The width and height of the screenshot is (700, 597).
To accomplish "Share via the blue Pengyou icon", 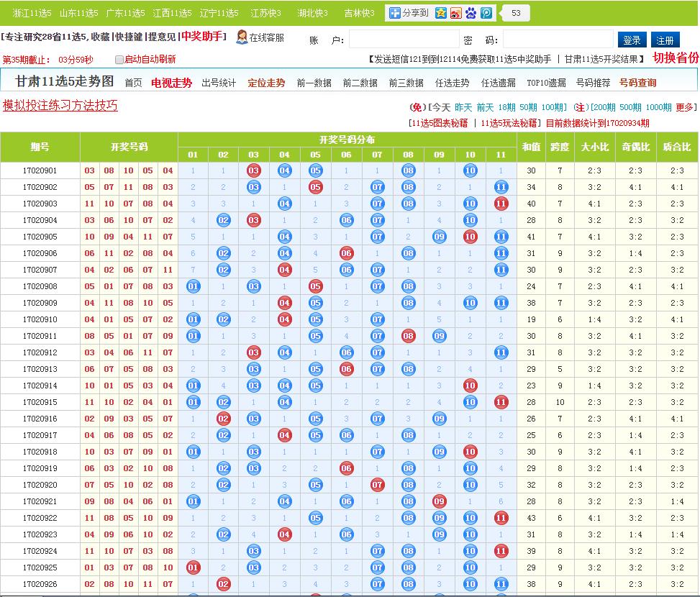I will pyautogui.click(x=486, y=13).
